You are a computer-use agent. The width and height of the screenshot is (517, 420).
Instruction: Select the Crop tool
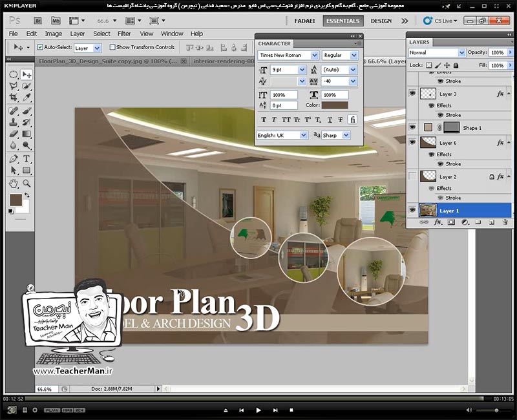point(13,98)
